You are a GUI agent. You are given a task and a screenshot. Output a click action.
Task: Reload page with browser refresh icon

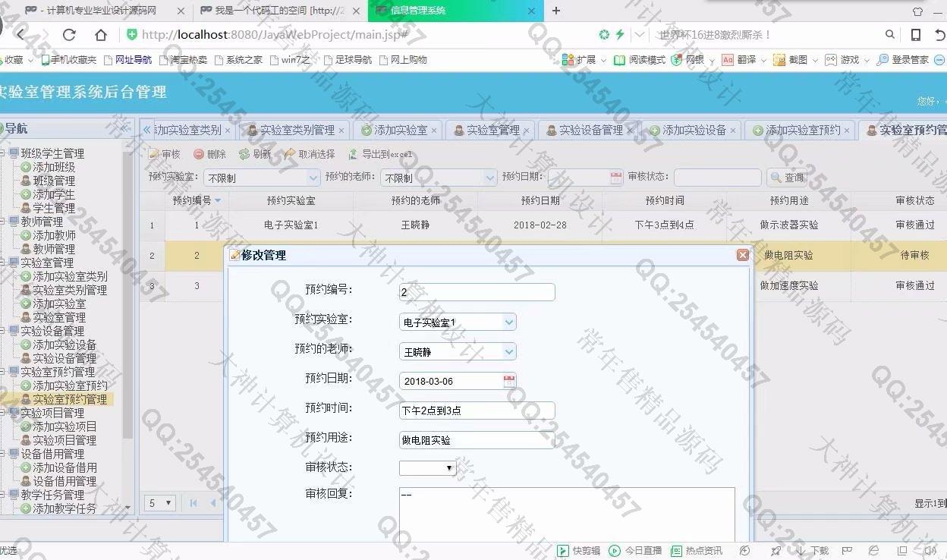coord(69,35)
